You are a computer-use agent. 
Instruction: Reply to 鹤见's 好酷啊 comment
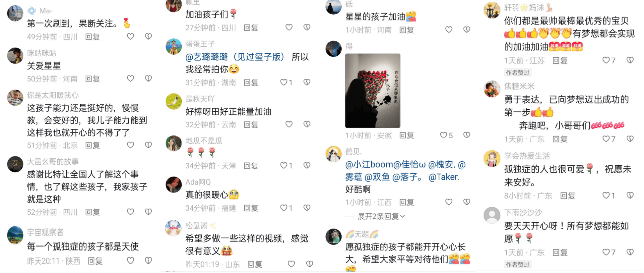click(407, 202)
